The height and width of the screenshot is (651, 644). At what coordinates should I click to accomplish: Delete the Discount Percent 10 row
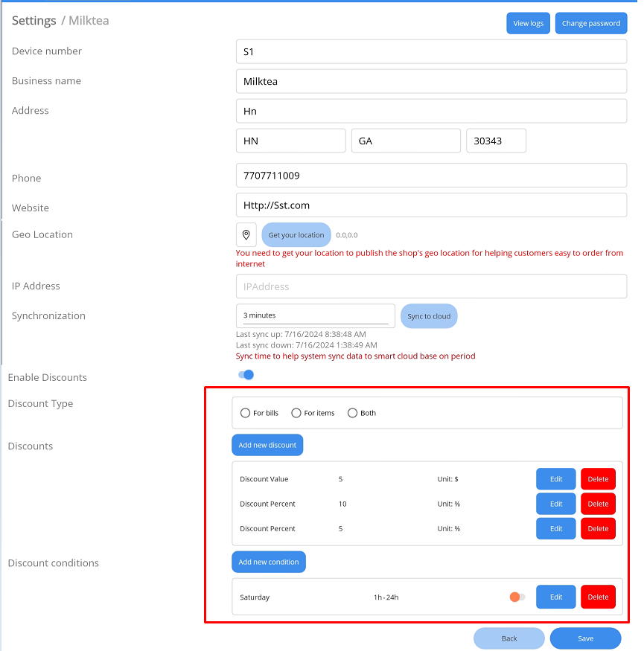(598, 504)
